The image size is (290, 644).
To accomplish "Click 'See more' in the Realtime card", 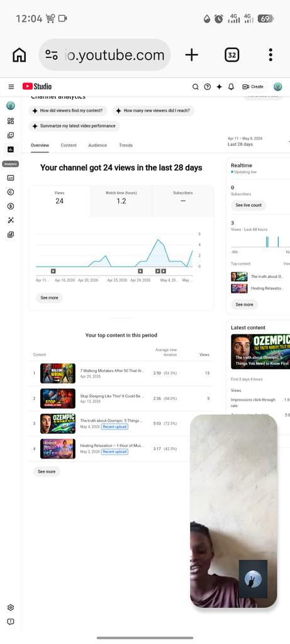I will [x=245, y=305].
